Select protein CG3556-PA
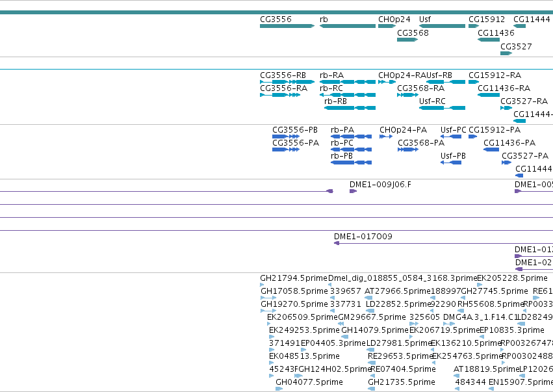 (286, 150)
